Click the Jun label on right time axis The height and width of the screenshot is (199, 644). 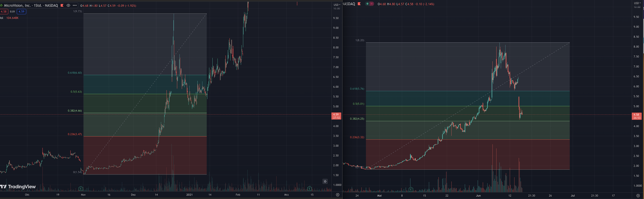click(x=478, y=196)
